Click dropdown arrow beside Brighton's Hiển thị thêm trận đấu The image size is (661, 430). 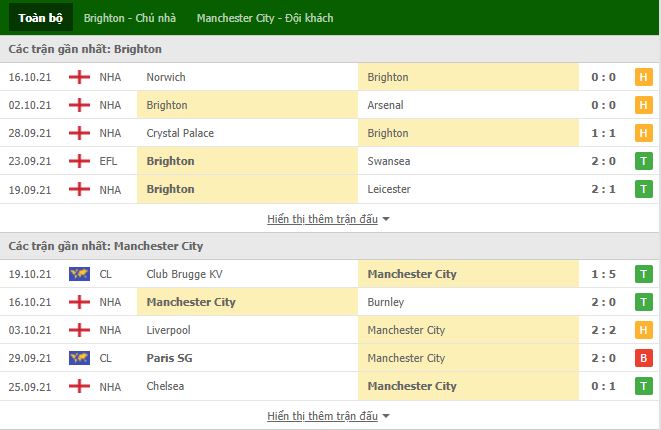386,219
